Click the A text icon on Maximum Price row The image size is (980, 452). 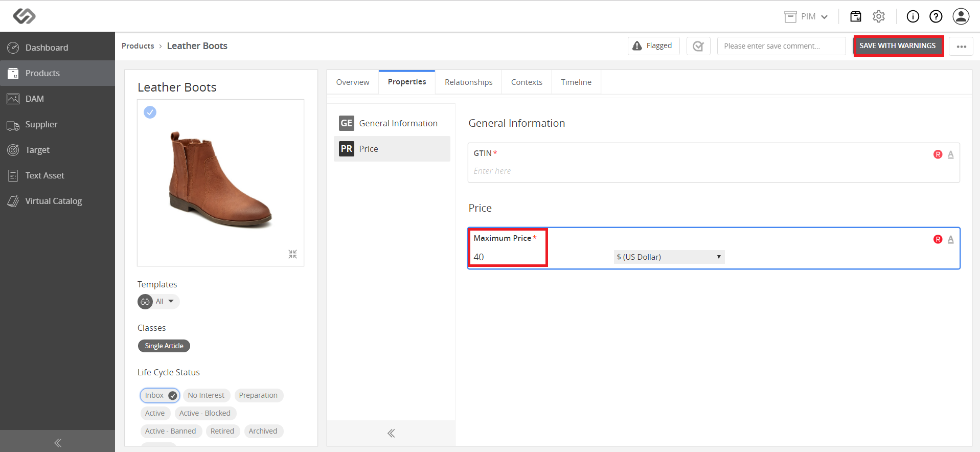coord(951,239)
